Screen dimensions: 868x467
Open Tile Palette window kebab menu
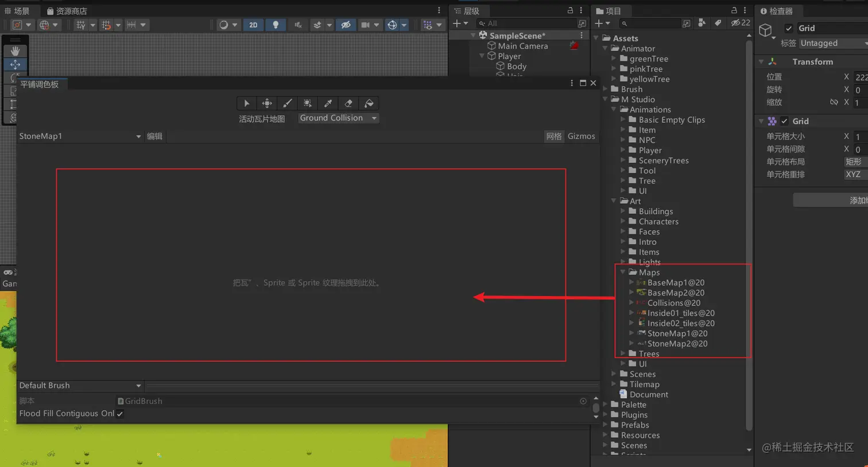point(572,83)
